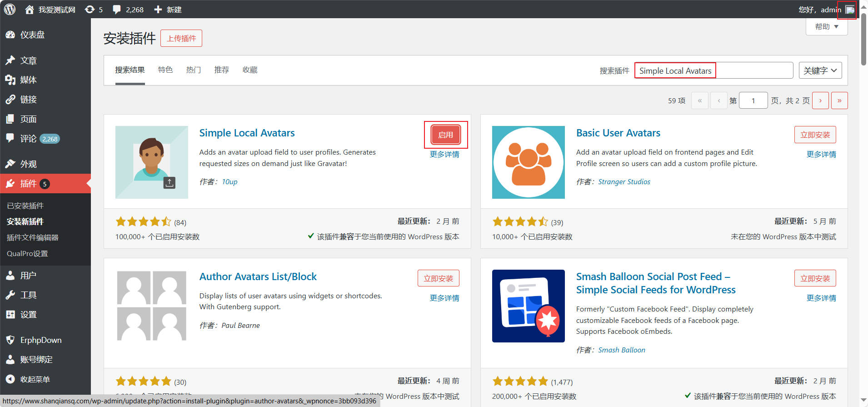Open 外观 appearance brush icon
The image size is (868, 407).
[10, 164]
